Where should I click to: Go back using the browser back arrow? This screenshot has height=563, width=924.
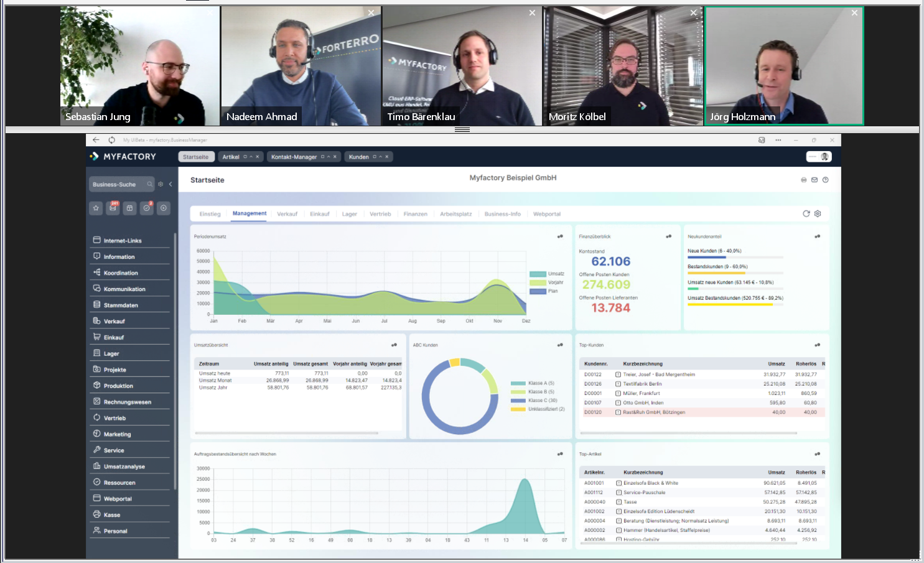96,140
